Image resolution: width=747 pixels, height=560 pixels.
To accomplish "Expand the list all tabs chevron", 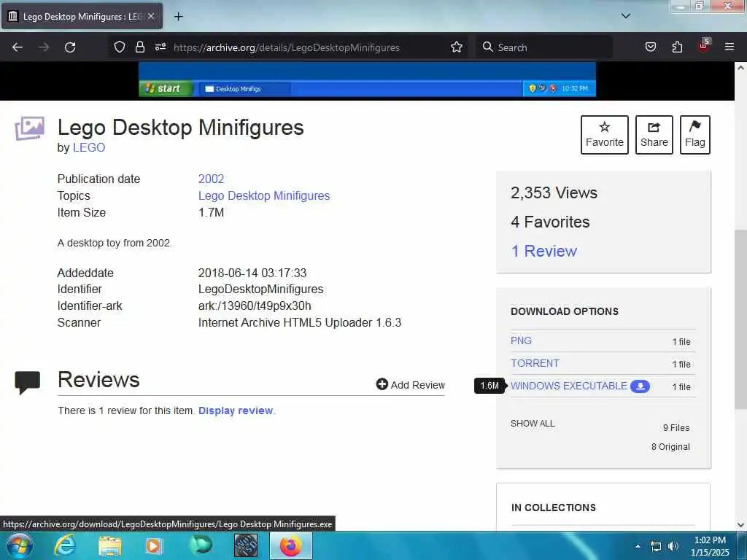I will click(625, 16).
